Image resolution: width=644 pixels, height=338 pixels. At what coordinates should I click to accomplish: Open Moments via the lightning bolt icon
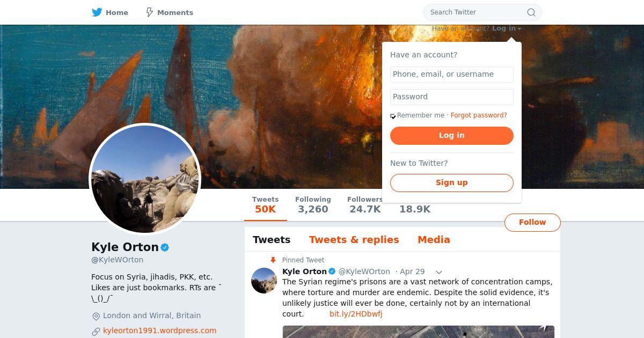coord(150,12)
